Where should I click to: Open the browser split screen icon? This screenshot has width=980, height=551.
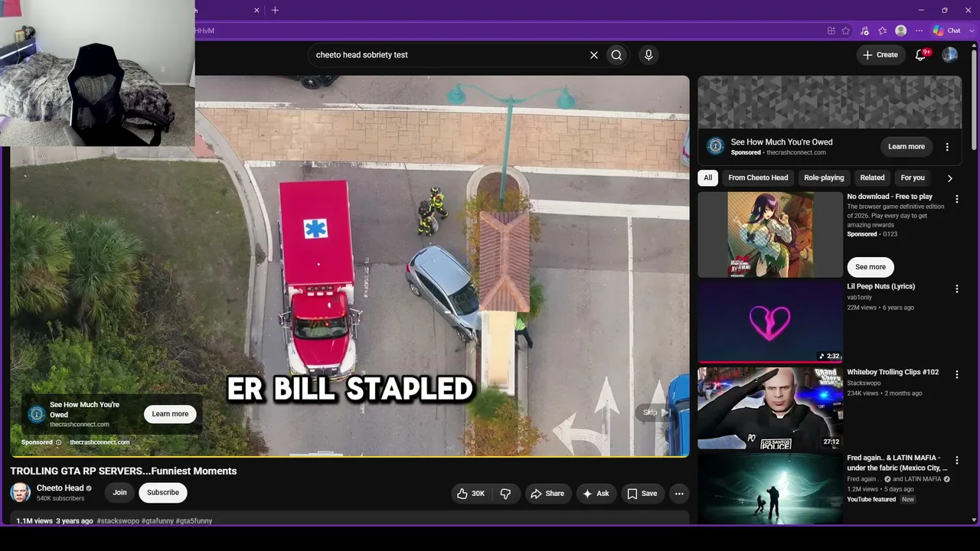[x=831, y=31]
